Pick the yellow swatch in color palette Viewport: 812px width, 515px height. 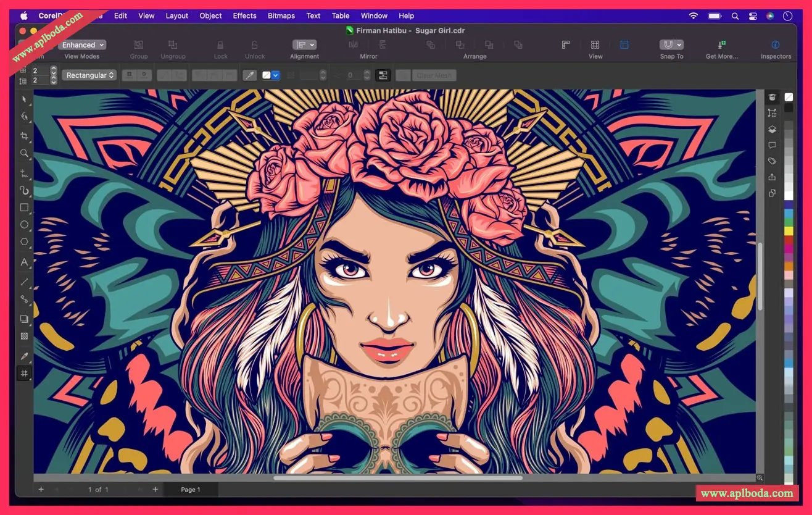pyautogui.click(x=789, y=231)
